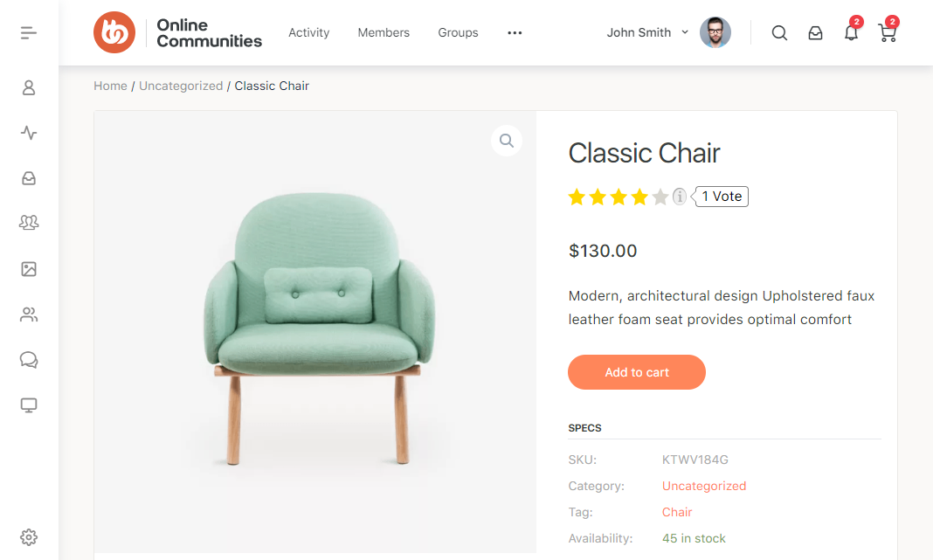Open forums with the chat bubble icon
The width and height of the screenshot is (933, 560).
coord(29,359)
